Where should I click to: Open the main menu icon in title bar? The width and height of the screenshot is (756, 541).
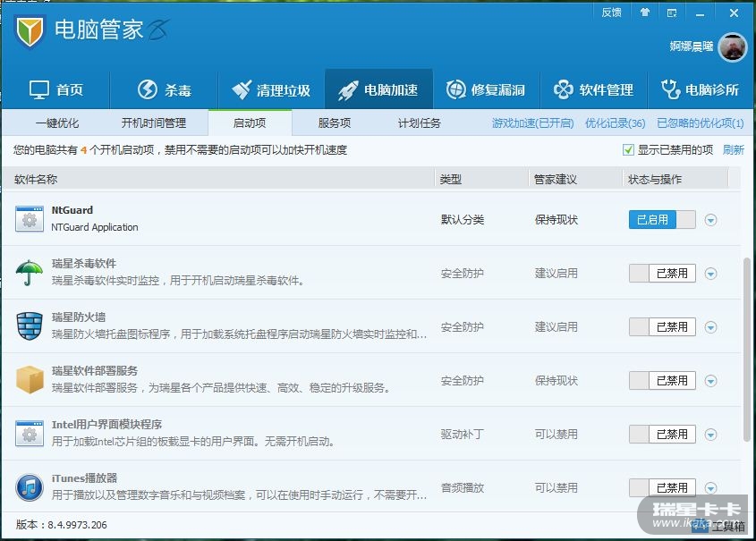[x=672, y=13]
